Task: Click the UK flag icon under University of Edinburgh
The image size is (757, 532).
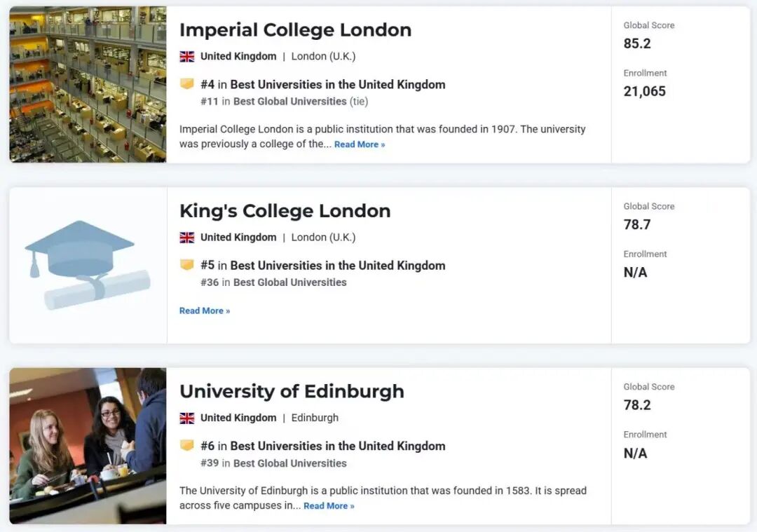Action: click(x=186, y=418)
